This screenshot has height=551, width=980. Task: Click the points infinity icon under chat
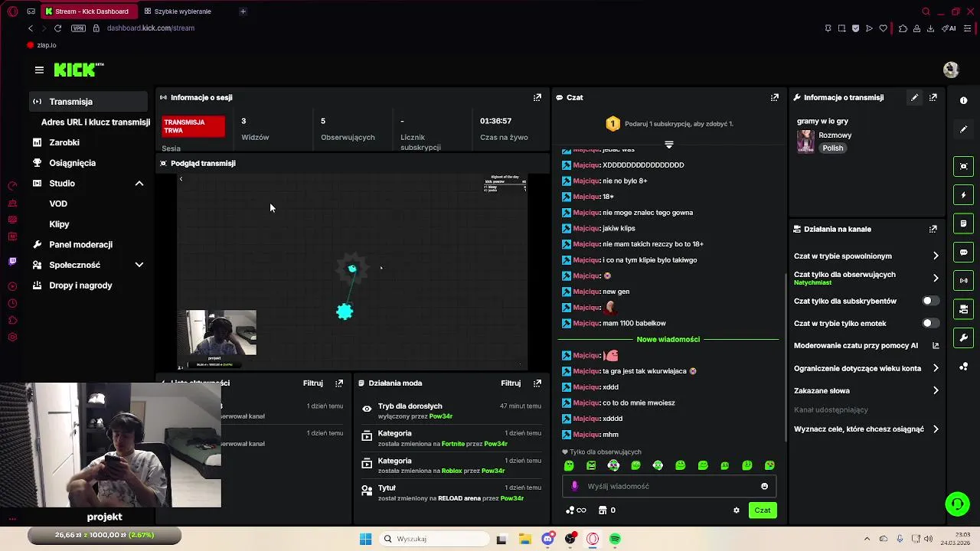576,510
